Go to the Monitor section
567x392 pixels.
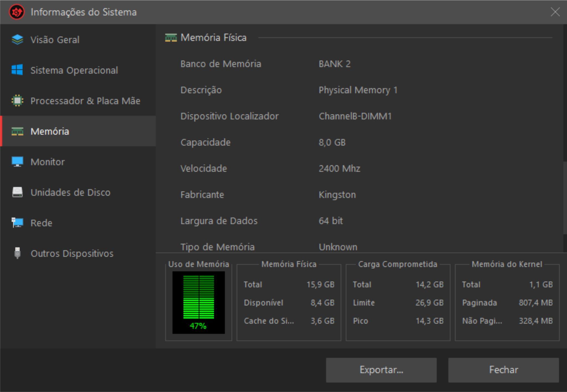tap(78, 162)
